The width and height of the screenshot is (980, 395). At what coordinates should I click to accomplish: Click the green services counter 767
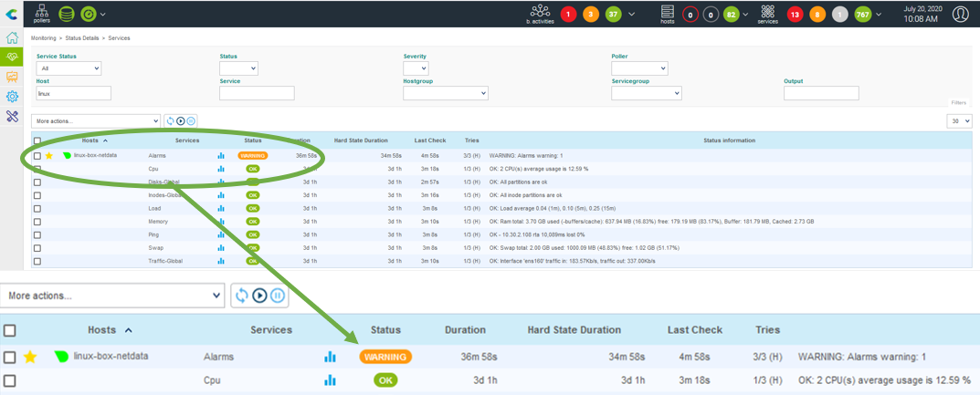pos(863,15)
